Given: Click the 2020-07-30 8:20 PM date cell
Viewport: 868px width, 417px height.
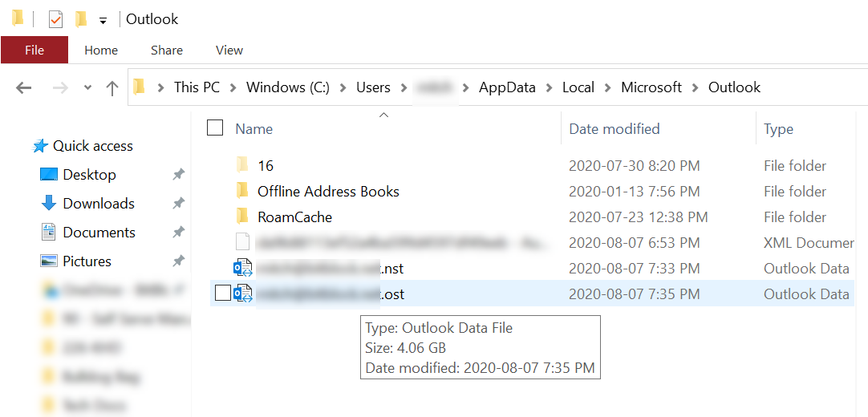Looking at the screenshot, I should pyautogui.click(x=635, y=165).
